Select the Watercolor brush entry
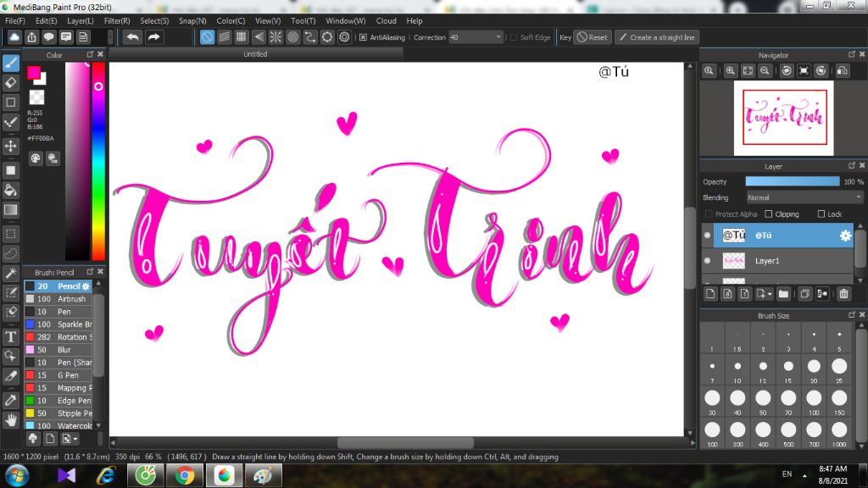The width and height of the screenshot is (868, 488). pos(58,426)
